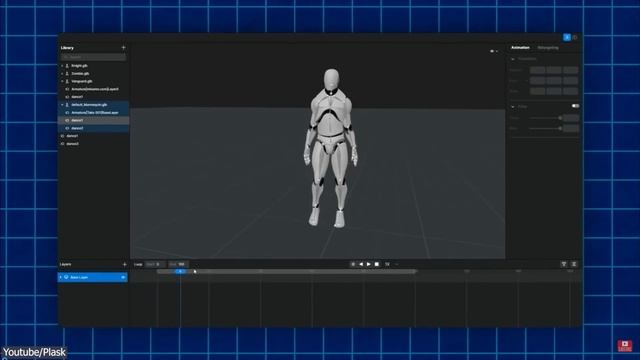Click the Loop label in timeline bar
640x360 pixels.
tap(138, 264)
